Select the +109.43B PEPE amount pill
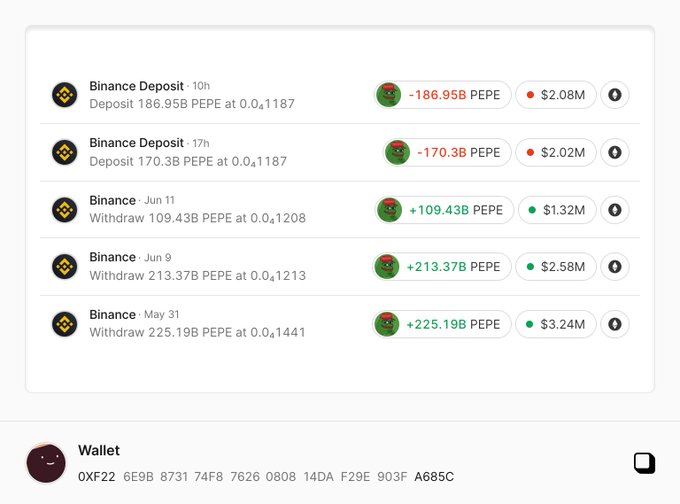The width and height of the screenshot is (680, 504). tap(443, 210)
